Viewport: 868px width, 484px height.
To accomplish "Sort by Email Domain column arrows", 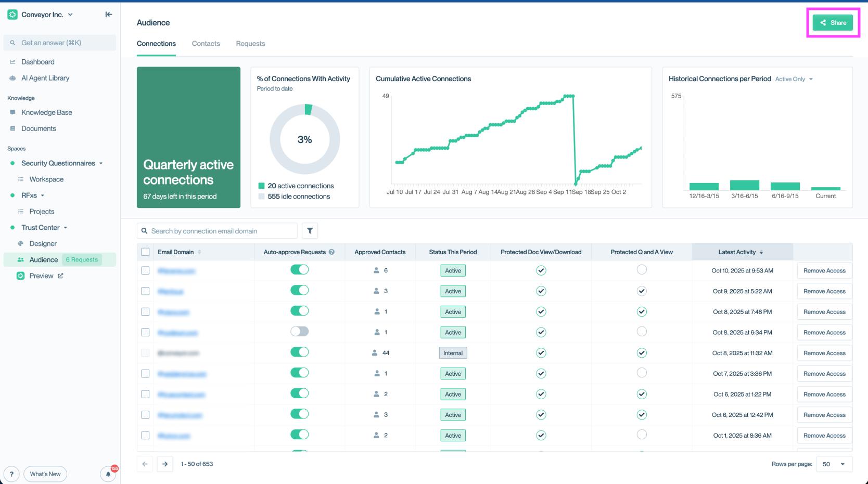I will coord(199,252).
